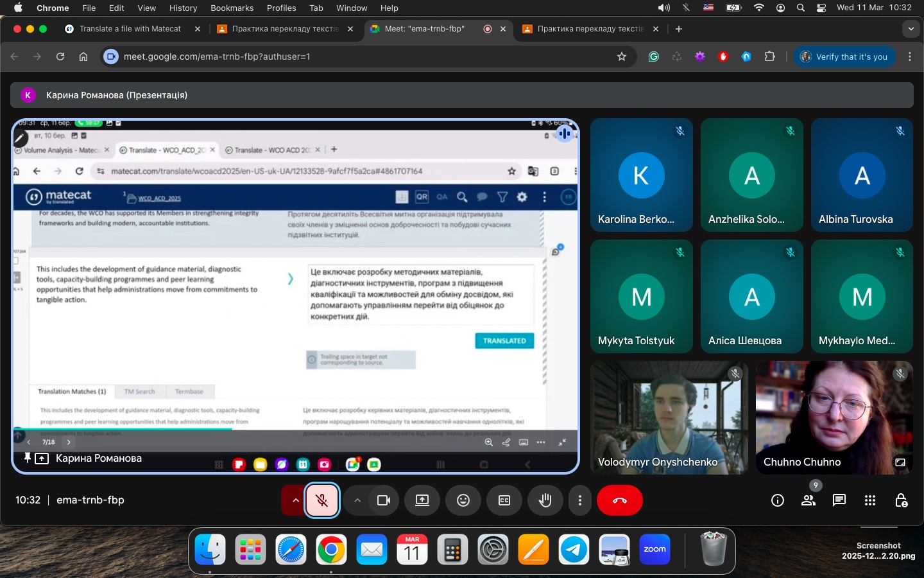This screenshot has height=578, width=924.
Task: Open the chat with everyone panel
Action: pyautogui.click(x=839, y=500)
